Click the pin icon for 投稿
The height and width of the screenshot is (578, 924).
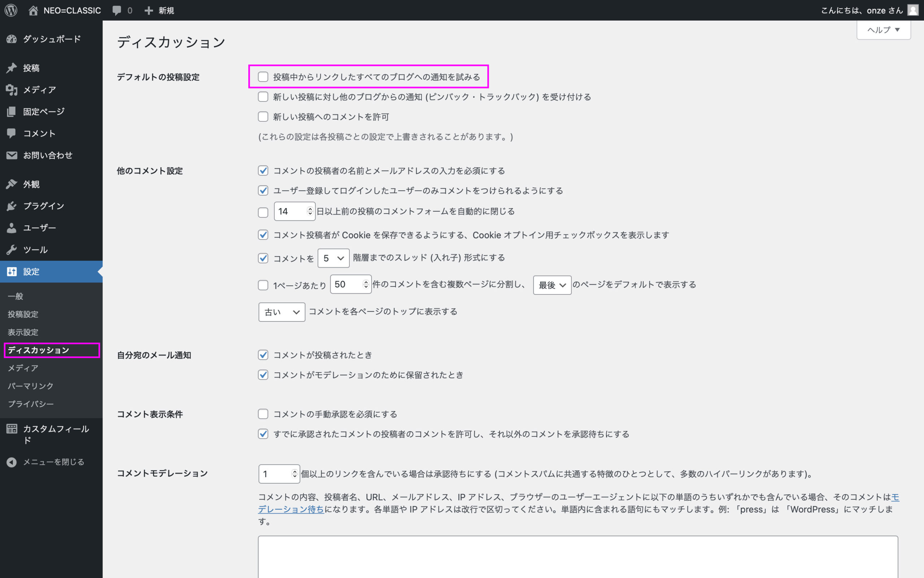[12, 68]
